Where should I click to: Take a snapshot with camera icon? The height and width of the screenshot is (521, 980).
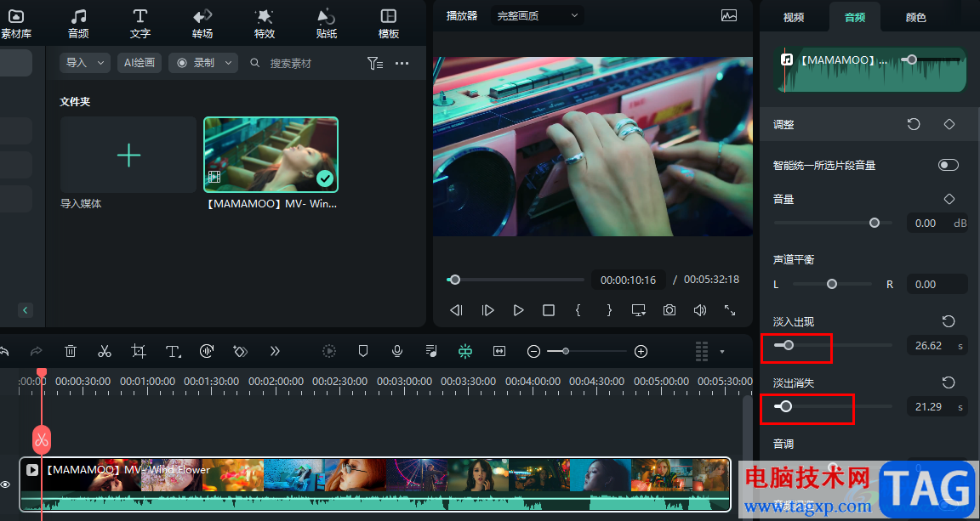point(669,310)
